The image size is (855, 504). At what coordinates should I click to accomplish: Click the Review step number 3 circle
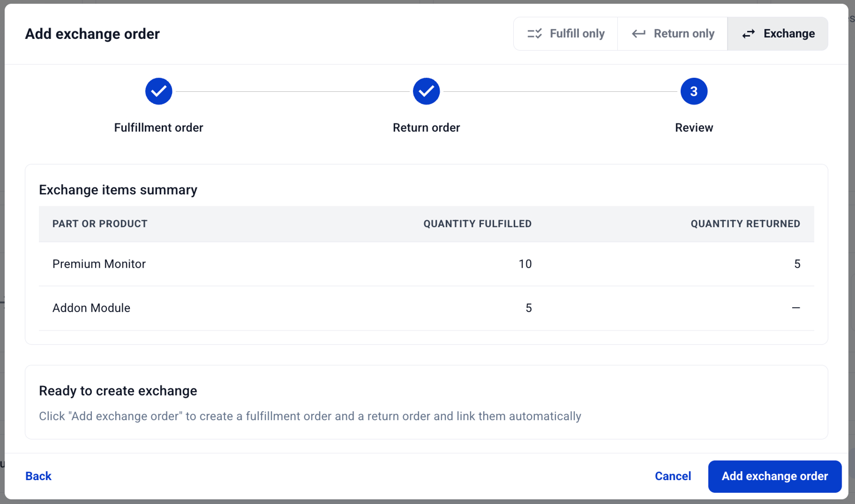(x=694, y=91)
